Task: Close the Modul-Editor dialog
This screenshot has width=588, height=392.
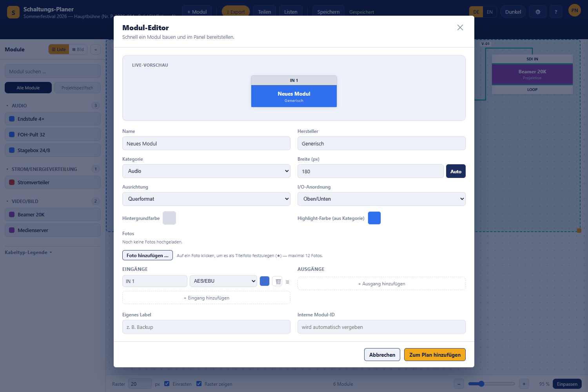Action: [x=460, y=27]
